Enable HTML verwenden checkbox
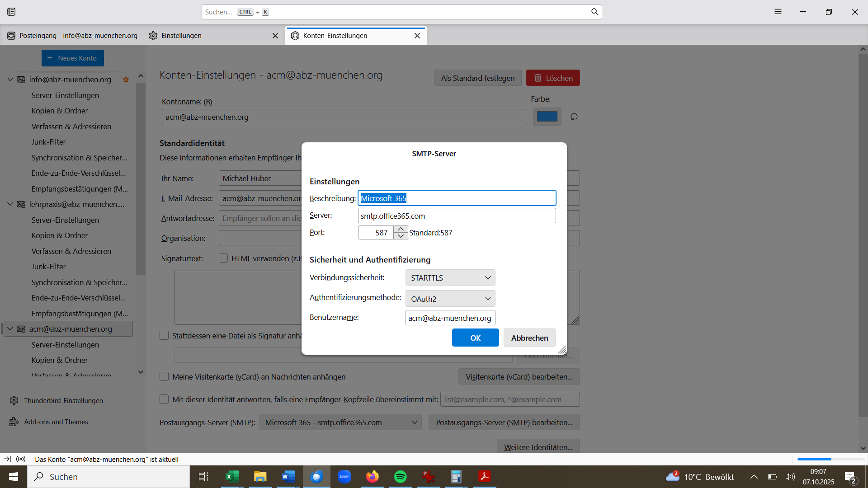The height and width of the screenshot is (488, 868). (223, 258)
